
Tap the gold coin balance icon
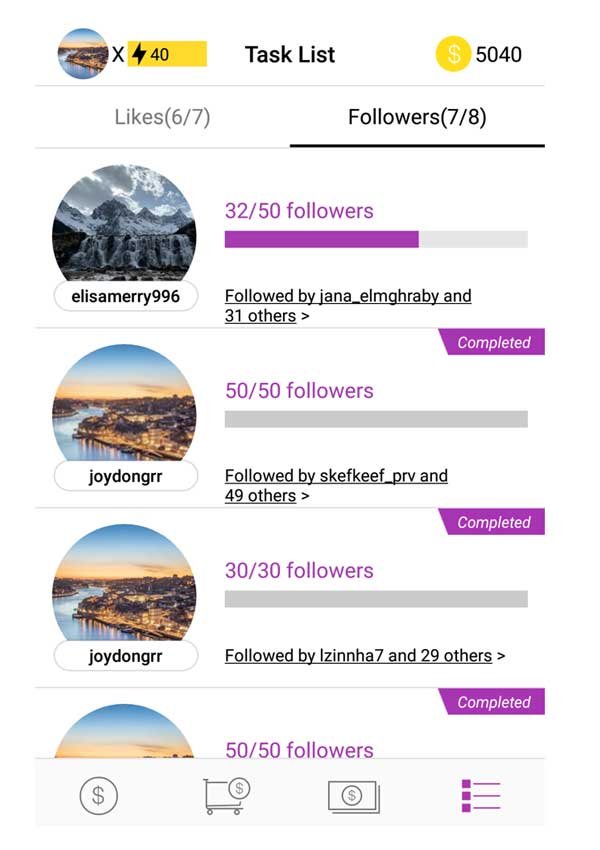click(453, 54)
